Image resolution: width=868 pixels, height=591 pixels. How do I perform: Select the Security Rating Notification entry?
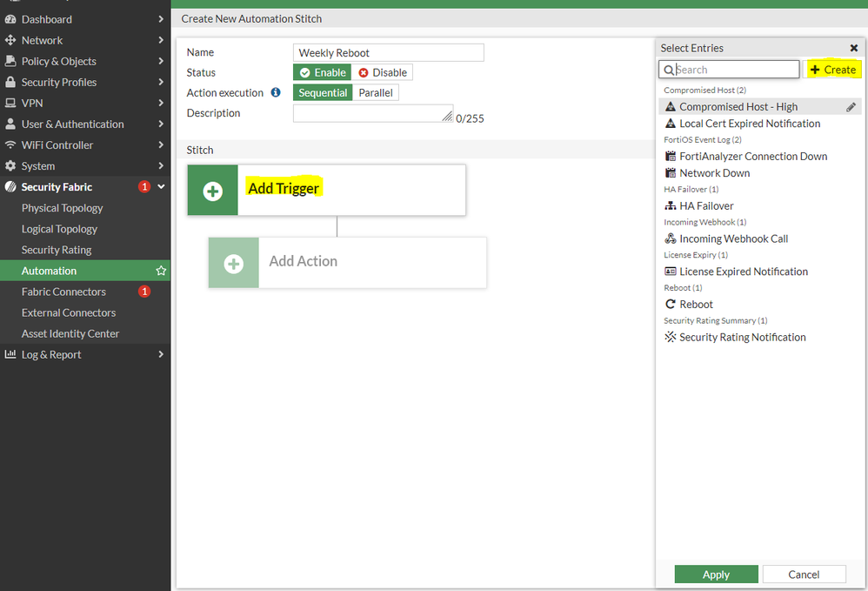(x=759, y=338)
